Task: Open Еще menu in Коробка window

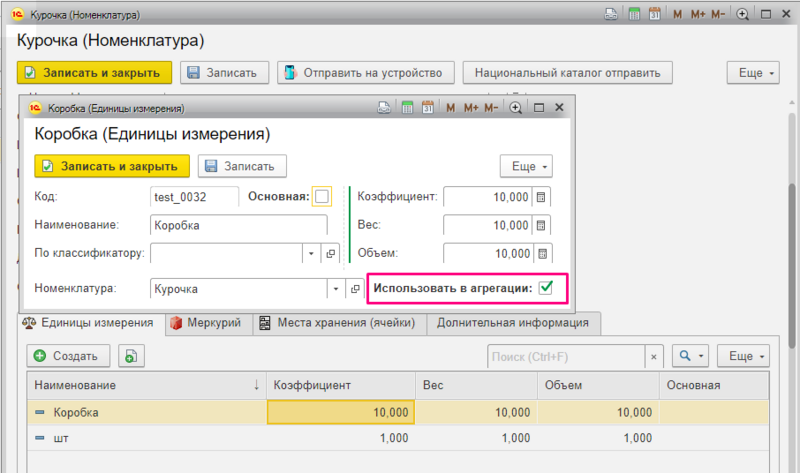Action: pos(526,166)
